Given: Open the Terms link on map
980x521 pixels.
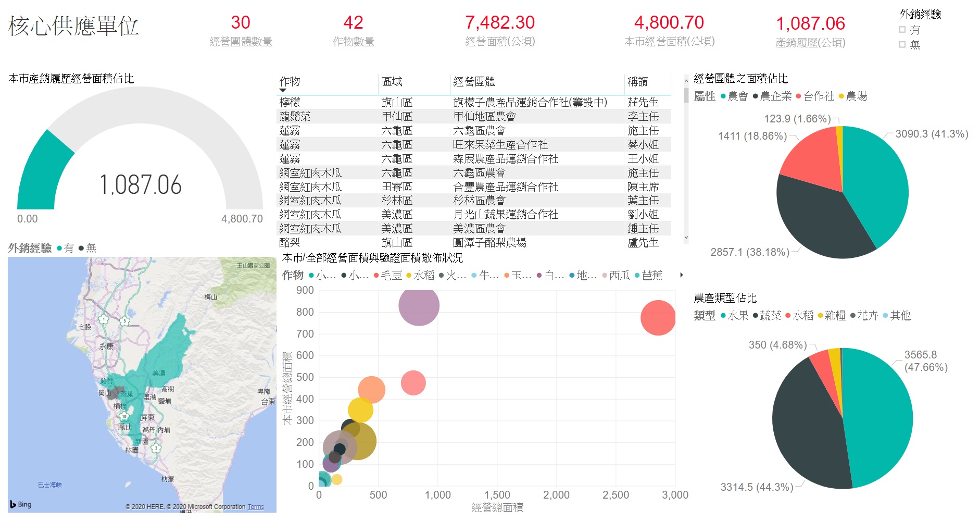Looking at the screenshot, I should click(x=255, y=506).
